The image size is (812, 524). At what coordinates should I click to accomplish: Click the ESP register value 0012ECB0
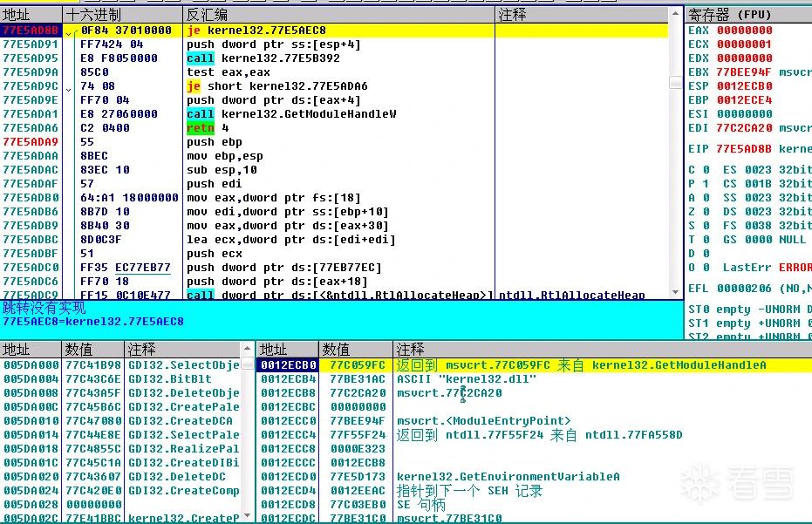click(x=745, y=86)
